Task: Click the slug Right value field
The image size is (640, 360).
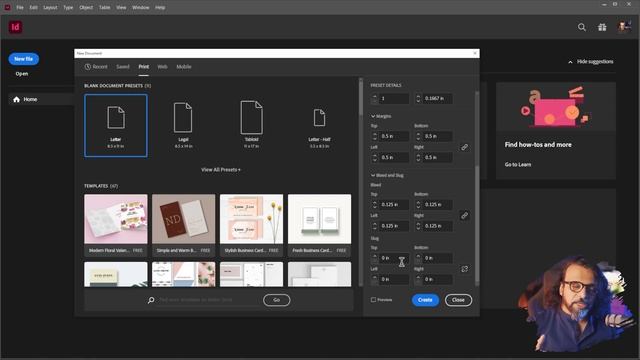Action: coord(437,279)
